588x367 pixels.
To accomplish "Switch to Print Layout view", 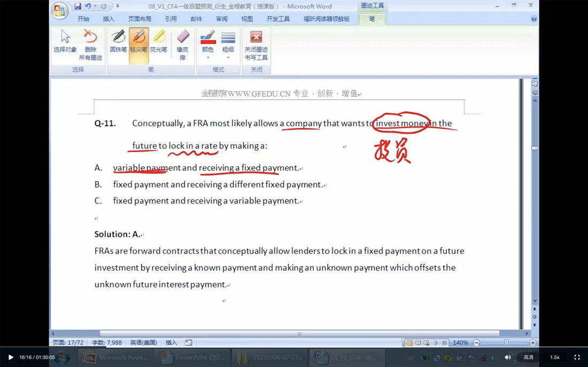I will click(x=409, y=342).
